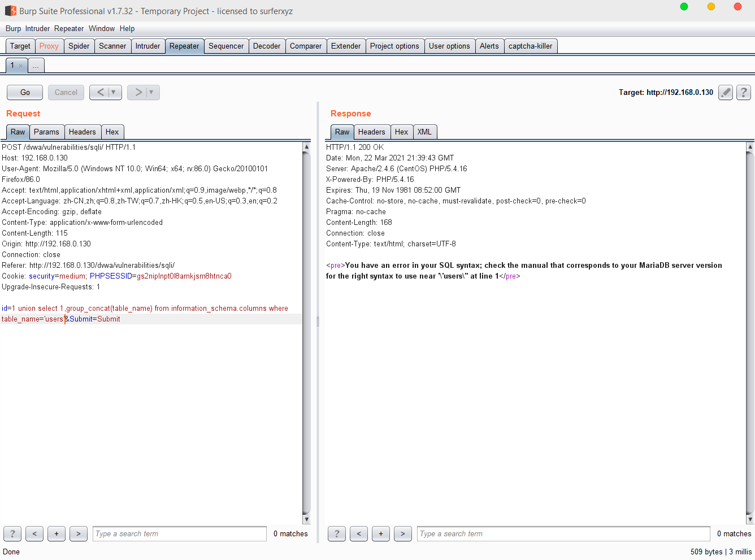Open the Project options tab

pyautogui.click(x=394, y=46)
